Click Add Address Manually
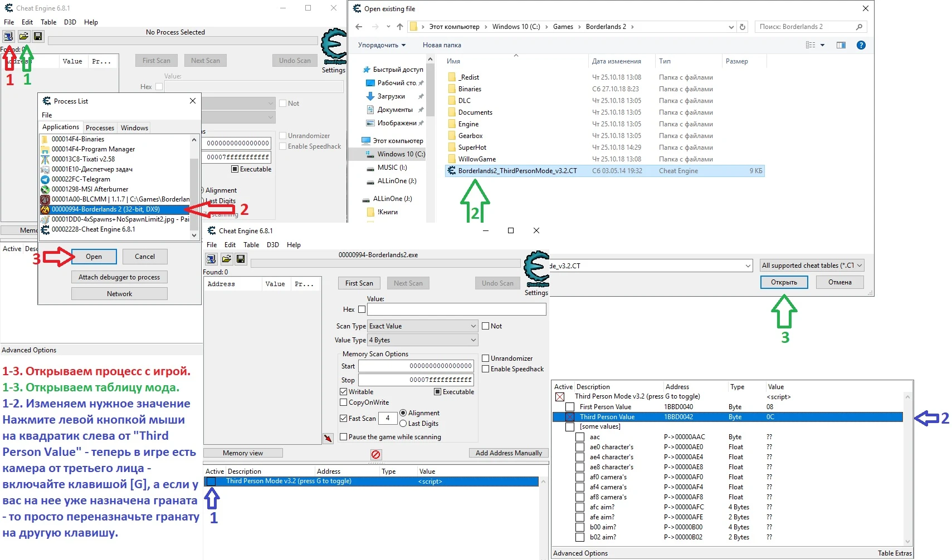Screen dimensions: 952x560 (x=509, y=453)
